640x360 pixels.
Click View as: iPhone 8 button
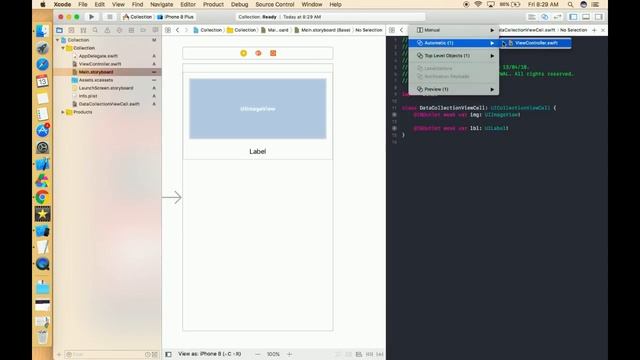point(209,354)
